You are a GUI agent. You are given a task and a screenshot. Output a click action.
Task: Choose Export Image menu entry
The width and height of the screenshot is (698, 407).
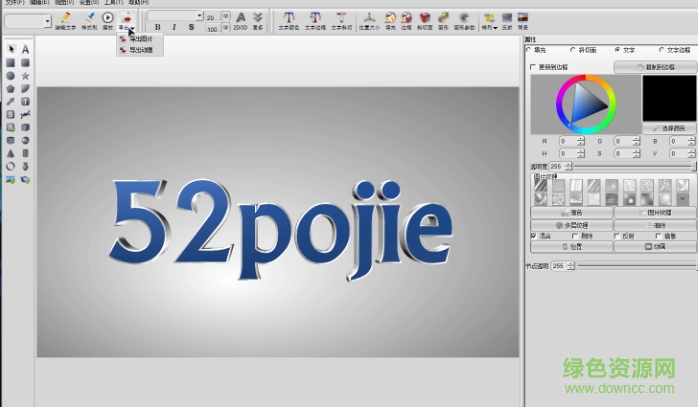point(141,39)
